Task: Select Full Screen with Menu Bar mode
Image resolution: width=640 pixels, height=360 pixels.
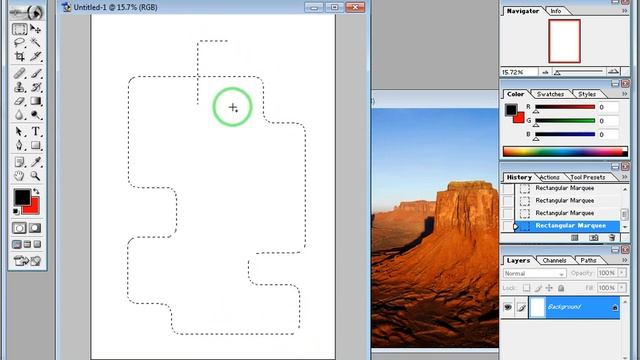Action: [x=27, y=244]
